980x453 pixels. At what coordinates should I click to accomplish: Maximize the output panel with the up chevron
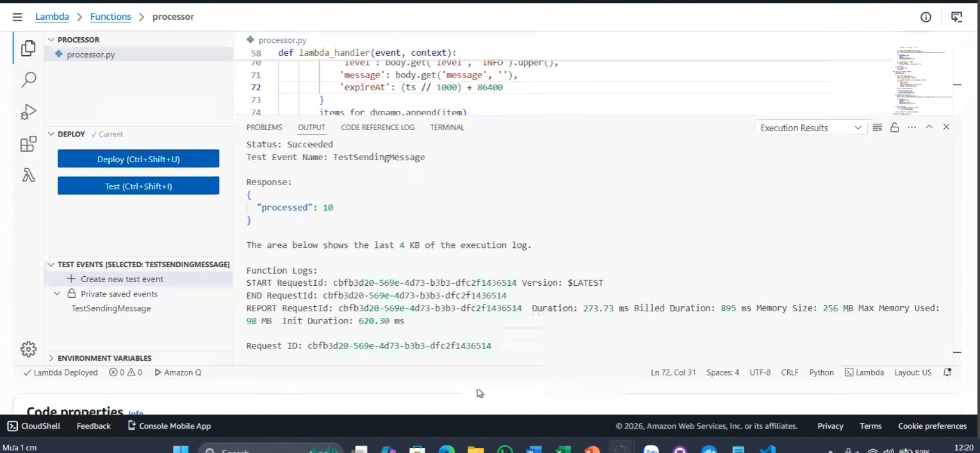click(x=929, y=128)
